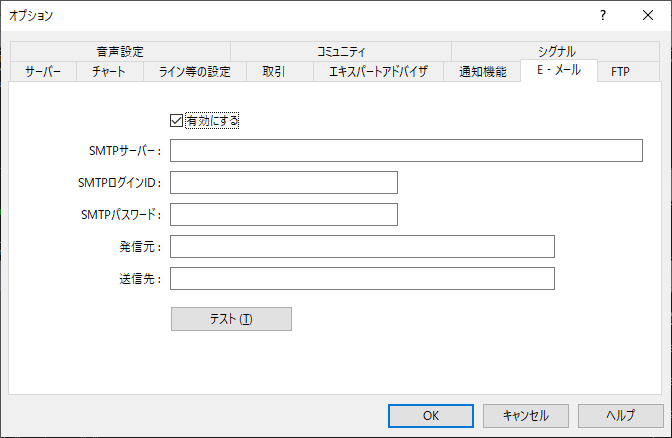Select the FTP tab
The width and height of the screenshot is (672, 438).
click(620, 72)
